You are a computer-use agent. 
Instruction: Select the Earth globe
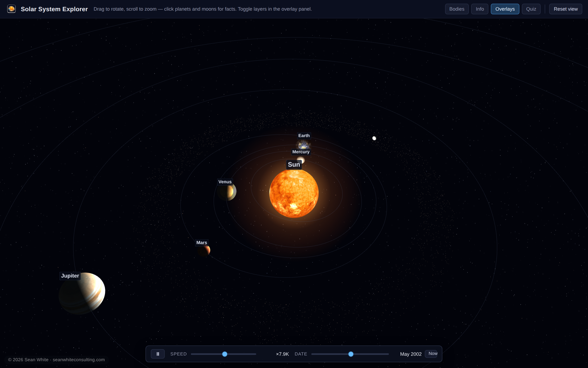pyautogui.click(x=303, y=144)
